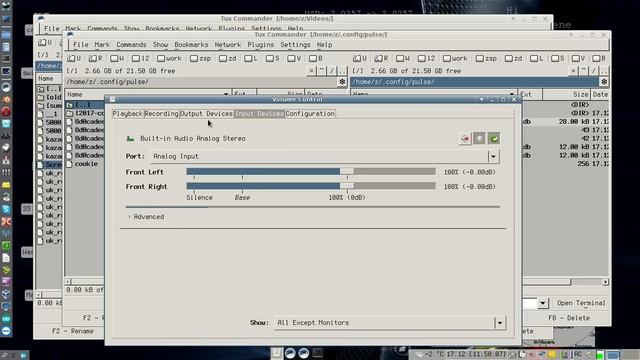Open bookmarks star button in left panel
The image size is (640, 360).
(x=342, y=82)
